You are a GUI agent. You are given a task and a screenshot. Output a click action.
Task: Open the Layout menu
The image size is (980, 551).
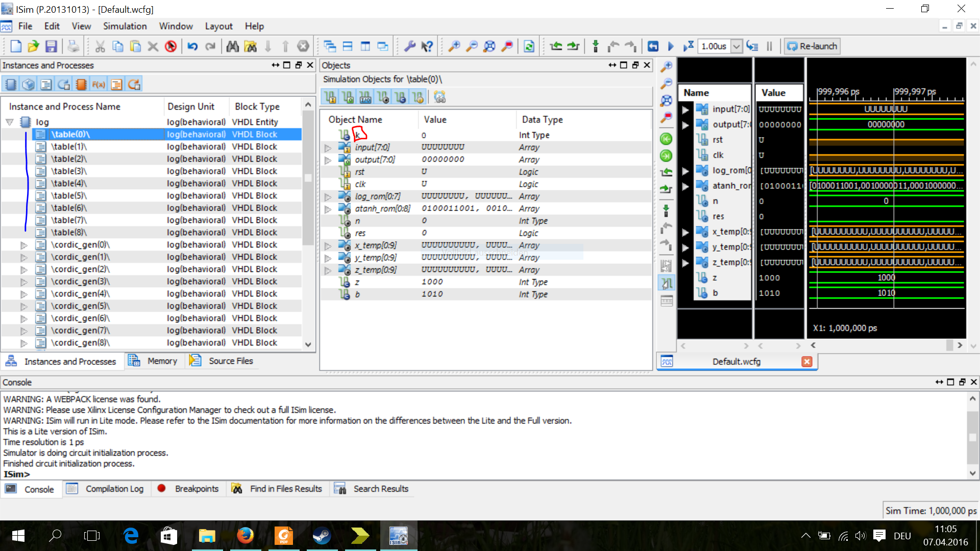point(218,26)
